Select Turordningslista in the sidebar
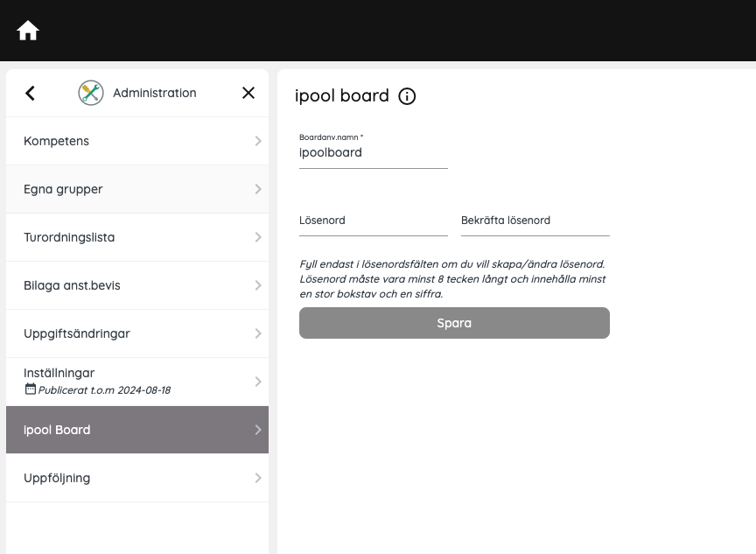The image size is (756, 554). click(137, 237)
